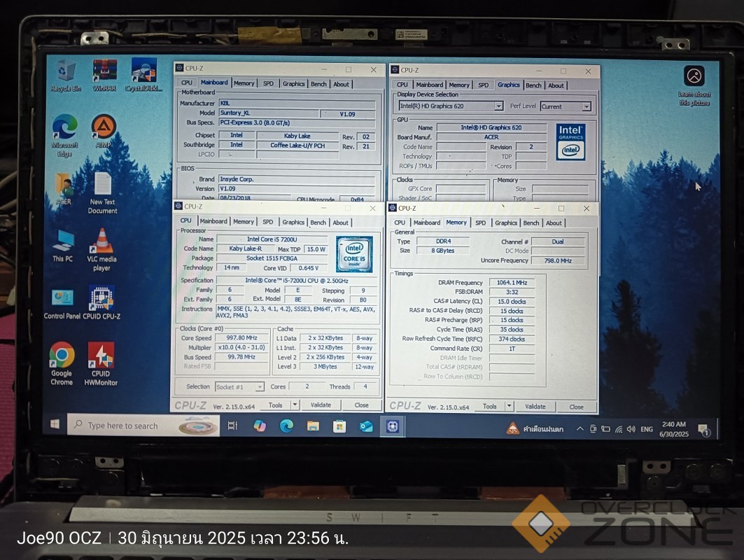Click Microsoft Edge icon in the taskbar
Screen dimensions: 744x560
pyautogui.click(x=286, y=426)
